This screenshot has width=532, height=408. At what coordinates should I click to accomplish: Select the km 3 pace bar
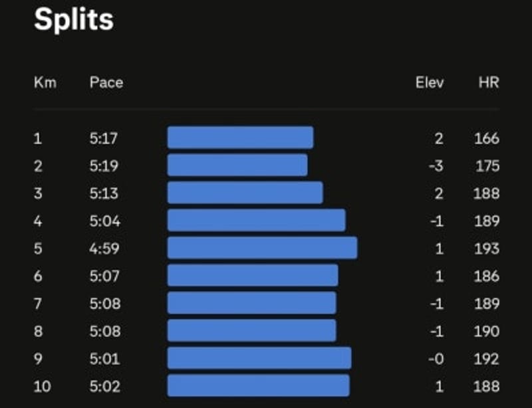[x=245, y=193]
